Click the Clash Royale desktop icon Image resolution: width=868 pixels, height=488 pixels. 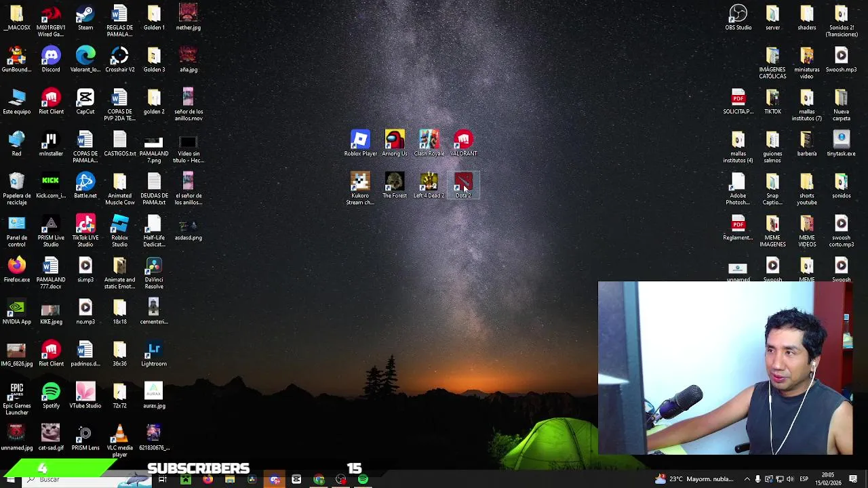point(429,144)
